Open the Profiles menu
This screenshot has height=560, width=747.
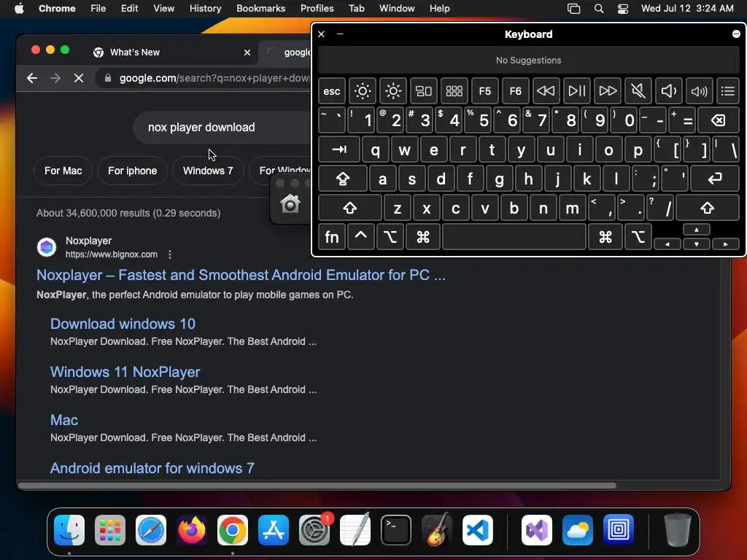point(317,9)
